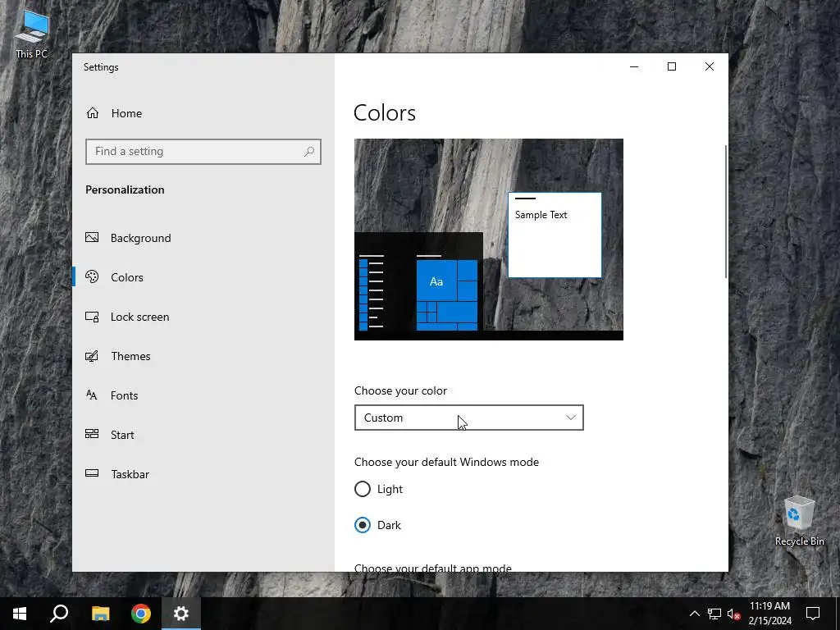This screenshot has width=840, height=630.
Task: Open the Lock screen settings page
Action: click(x=203, y=317)
